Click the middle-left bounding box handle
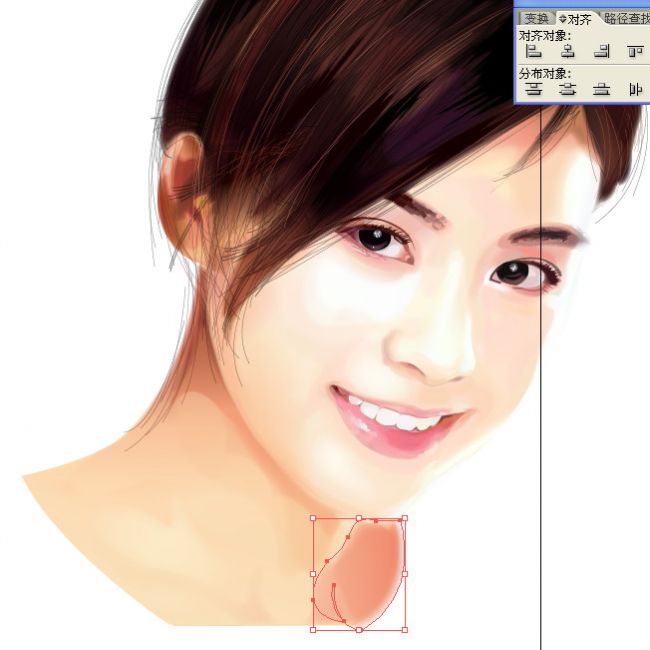Viewport: 650px width, 650px height. pos(313,574)
